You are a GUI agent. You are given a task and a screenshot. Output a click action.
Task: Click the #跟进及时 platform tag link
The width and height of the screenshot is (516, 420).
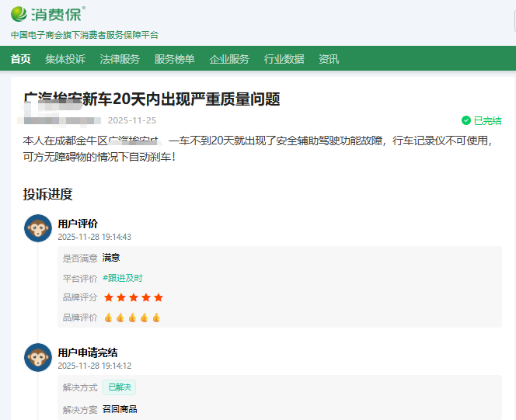[x=123, y=278]
